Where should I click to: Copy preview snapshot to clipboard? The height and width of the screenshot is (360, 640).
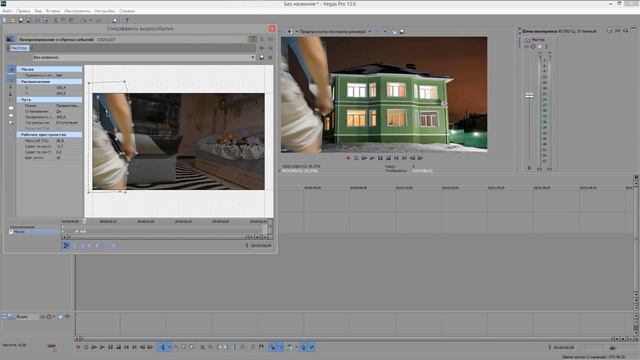click(x=394, y=31)
